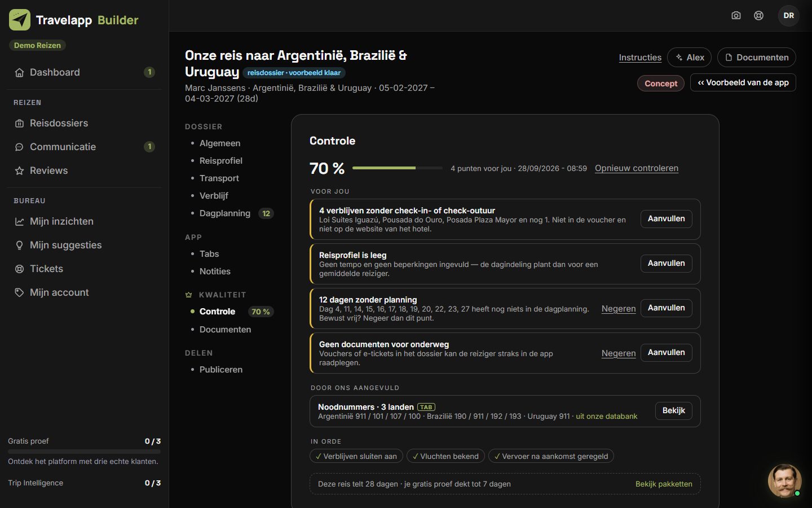Open the Alex assistant button

[689, 58]
